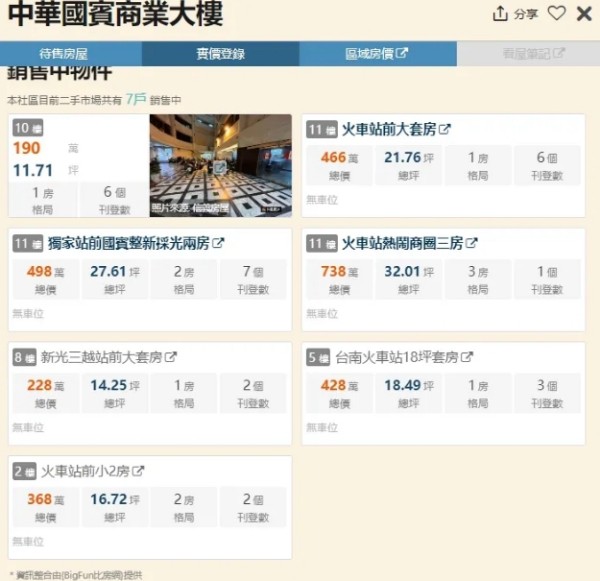Open external link icon beside 火車站前小2房
The height and width of the screenshot is (581, 600).
pos(138,471)
